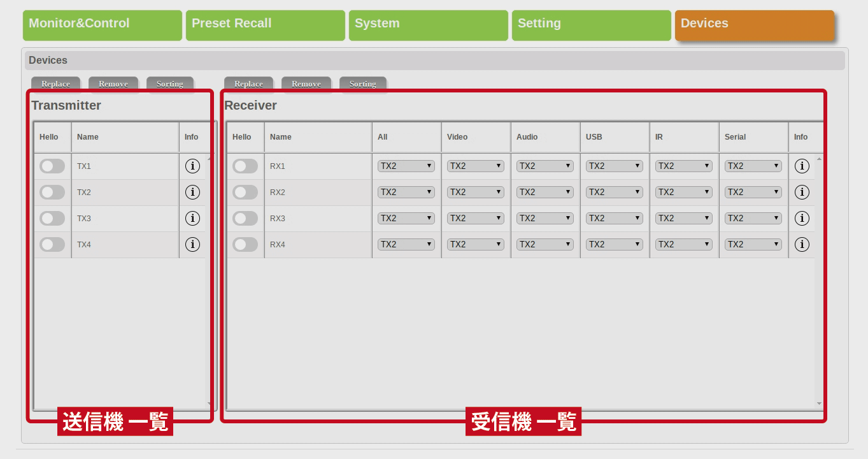
Task: Open the Serial source dropdown for RX4
Action: (x=753, y=244)
